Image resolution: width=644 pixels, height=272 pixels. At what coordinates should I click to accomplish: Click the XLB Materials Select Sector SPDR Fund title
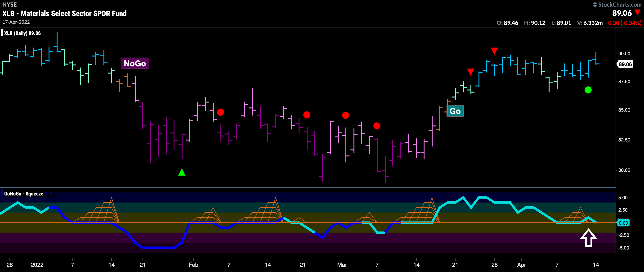(64, 13)
